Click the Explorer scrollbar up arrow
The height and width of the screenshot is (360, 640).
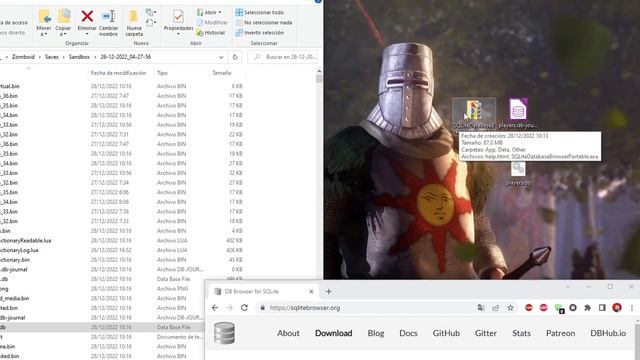319,72
